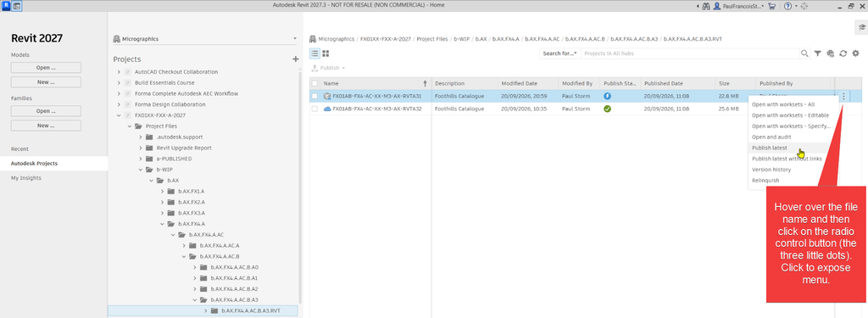Screen dimensions: 868x318
Task: Open the filter funnel icon
Action: click(x=818, y=53)
